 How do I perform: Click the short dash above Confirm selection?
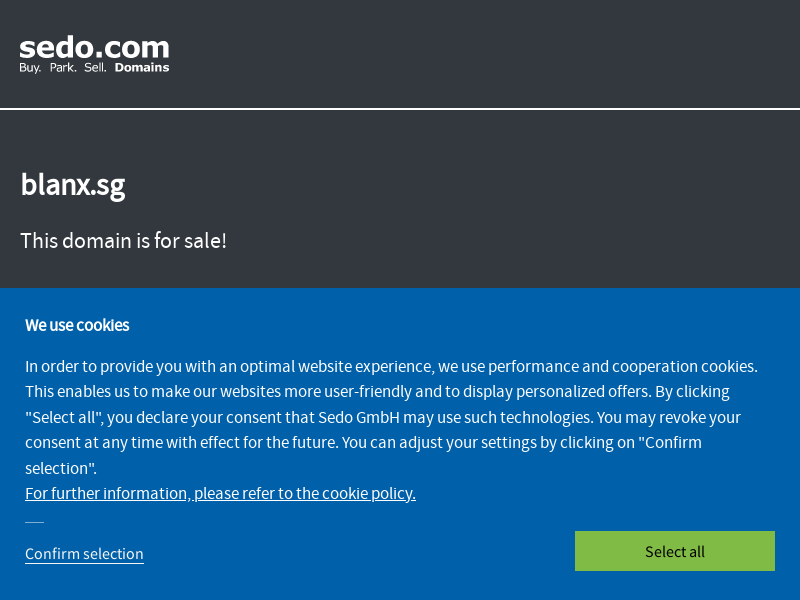tap(35, 522)
